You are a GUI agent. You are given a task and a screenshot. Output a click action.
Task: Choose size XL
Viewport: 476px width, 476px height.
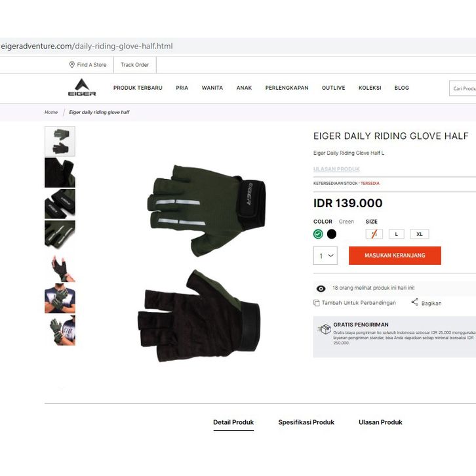coord(420,234)
